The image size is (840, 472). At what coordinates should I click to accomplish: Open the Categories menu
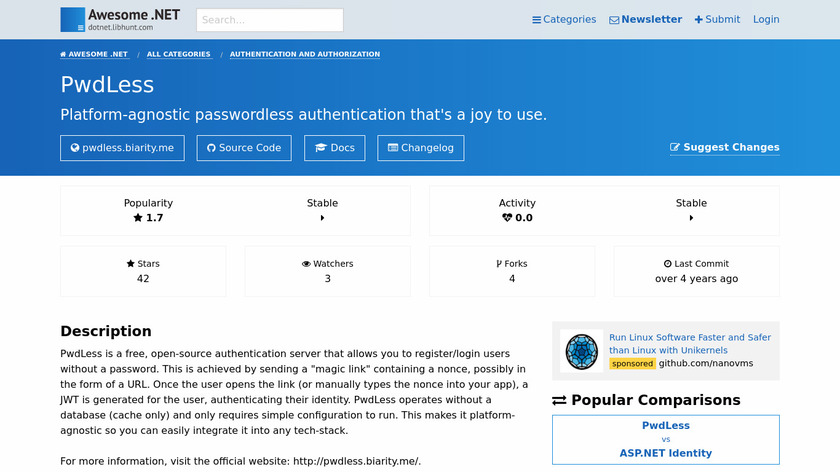coord(564,19)
